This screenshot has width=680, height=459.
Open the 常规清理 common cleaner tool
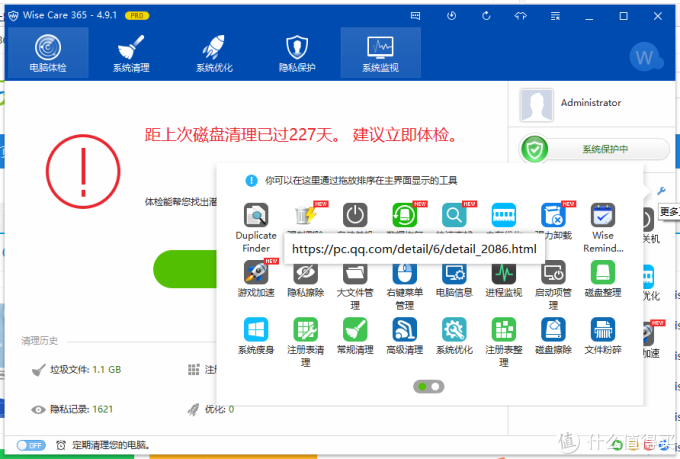coord(355,336)
